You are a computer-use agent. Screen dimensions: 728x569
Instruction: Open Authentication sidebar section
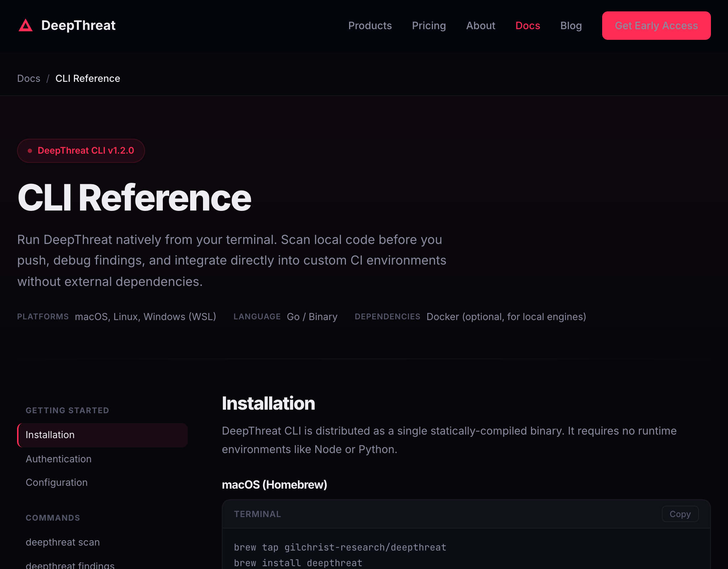(59, 459)
